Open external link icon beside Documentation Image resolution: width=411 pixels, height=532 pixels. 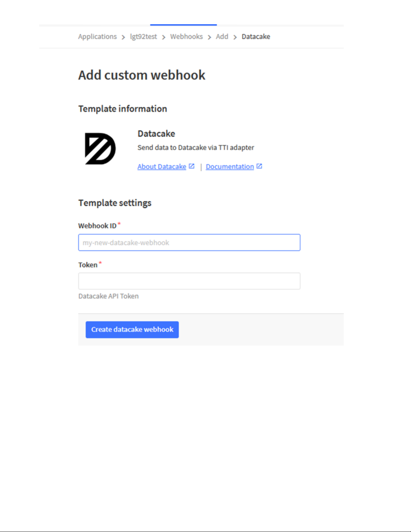point(259,166)
